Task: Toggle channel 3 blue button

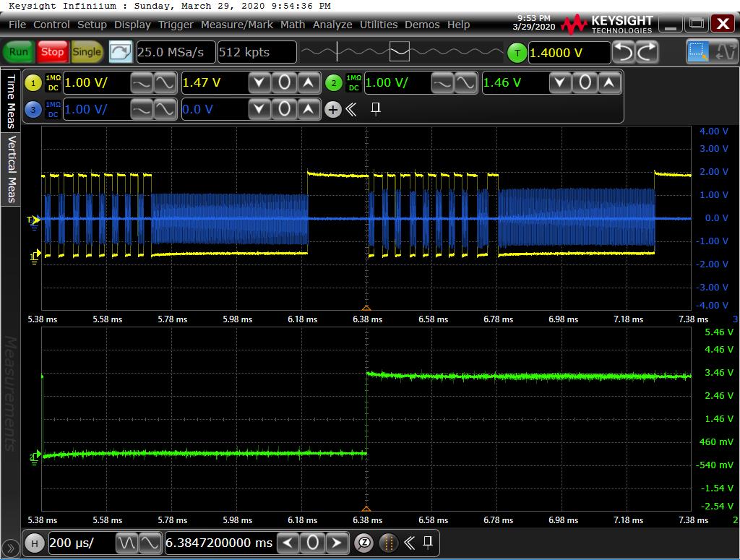Action: tap(33, 109)
